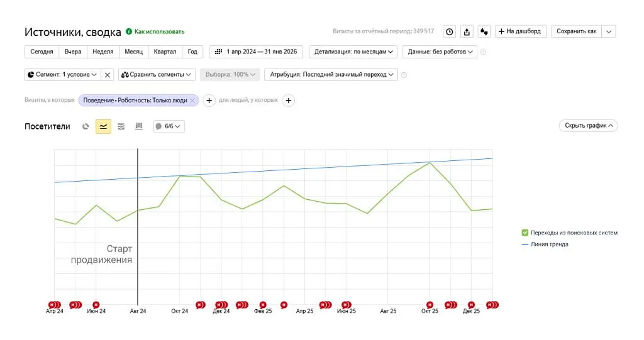Screen dimensions: 644x340
Task: Select the line chart view icon
Action: coord(103,126)
